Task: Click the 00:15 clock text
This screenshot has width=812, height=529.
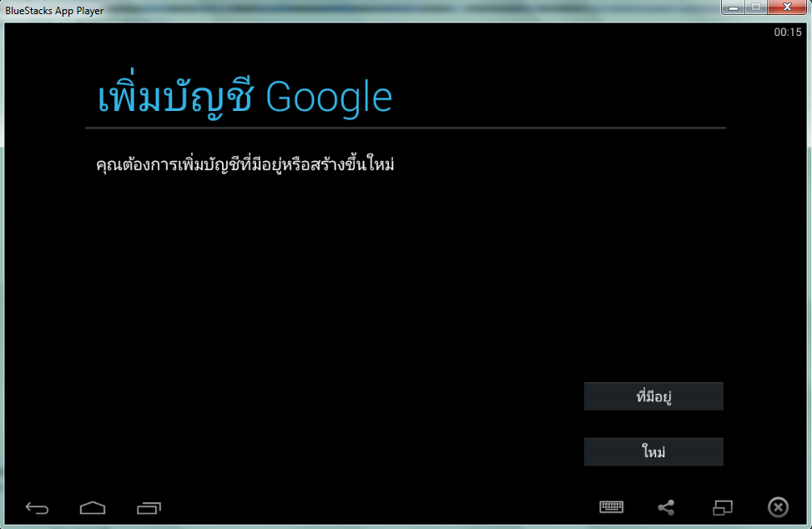Action: (x=788, y=32)
